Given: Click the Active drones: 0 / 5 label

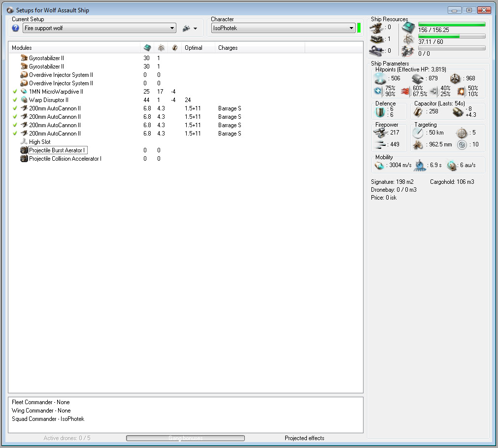Looking at the screenshot, I should click(x=67, y=438).
